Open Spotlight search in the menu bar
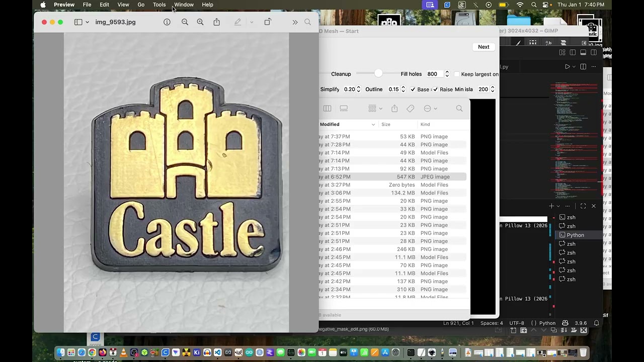644x362 pixels. click(x=534, y=5)
